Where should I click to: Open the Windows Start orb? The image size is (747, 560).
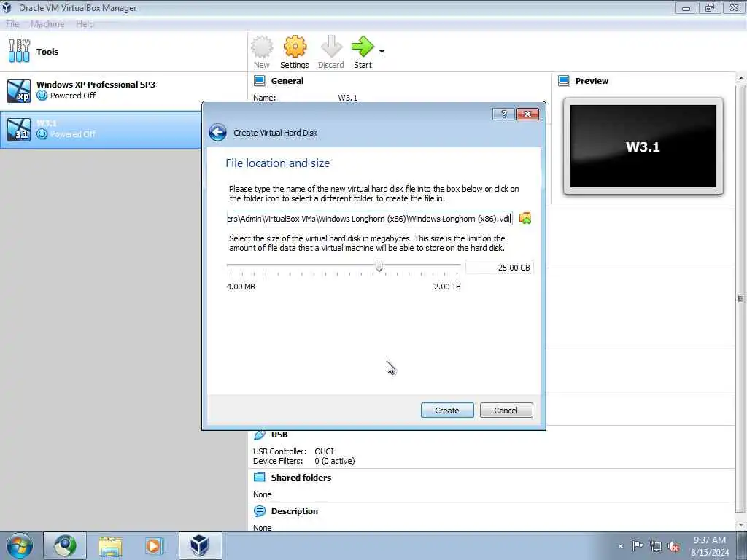point(20,545)
